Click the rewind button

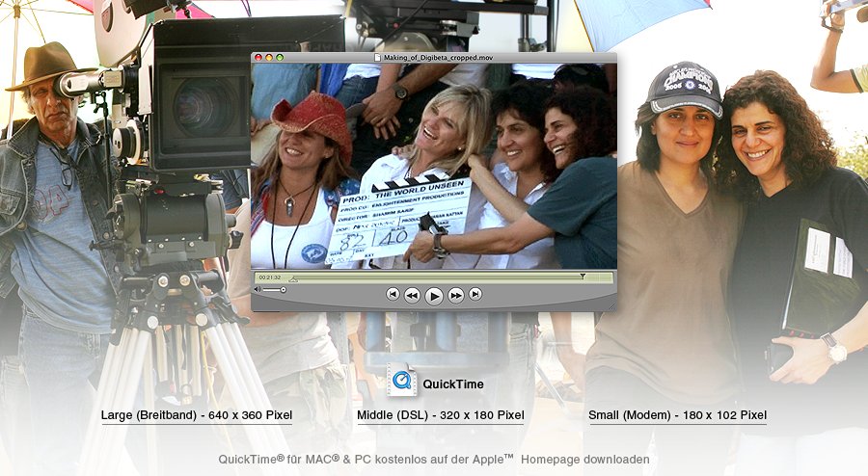pyautogui.click(x=412, y=295)
